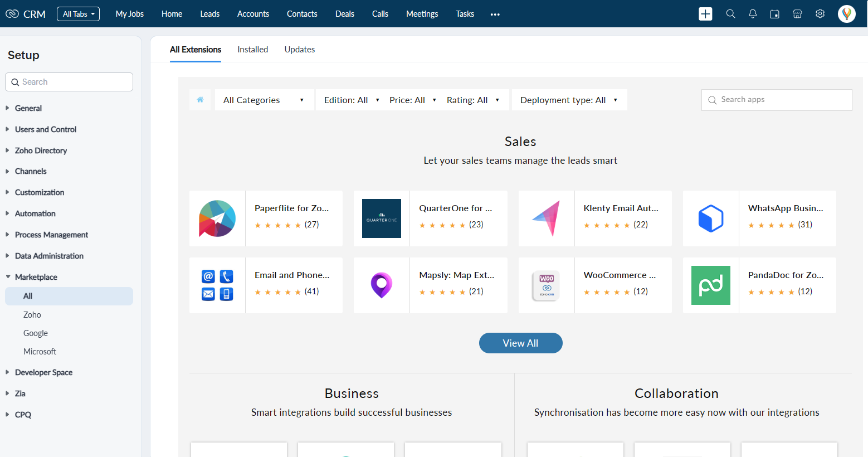Click the Setup search field
This screenshot has height=457, width=868.
pos(69,82)
